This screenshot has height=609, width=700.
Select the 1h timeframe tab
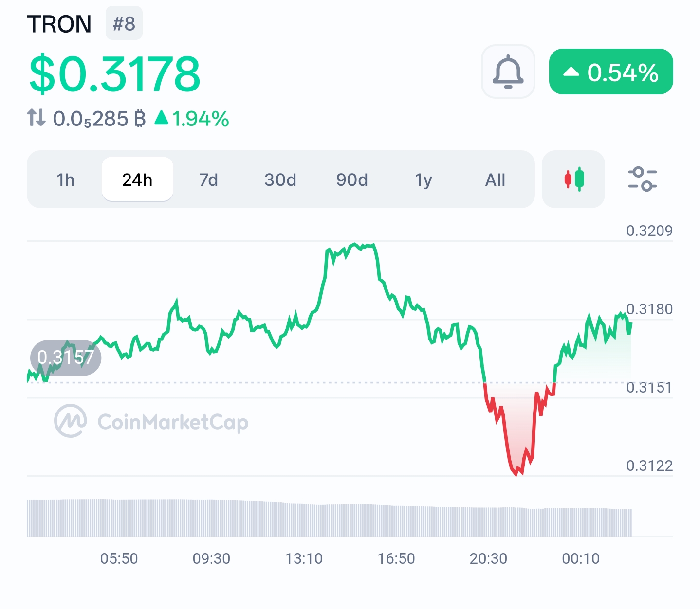65,180
